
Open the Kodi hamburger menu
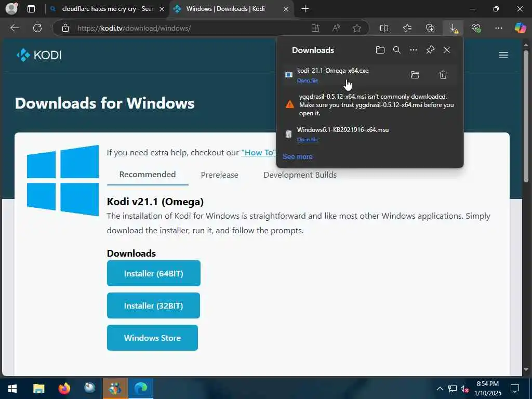coord(503,55)
